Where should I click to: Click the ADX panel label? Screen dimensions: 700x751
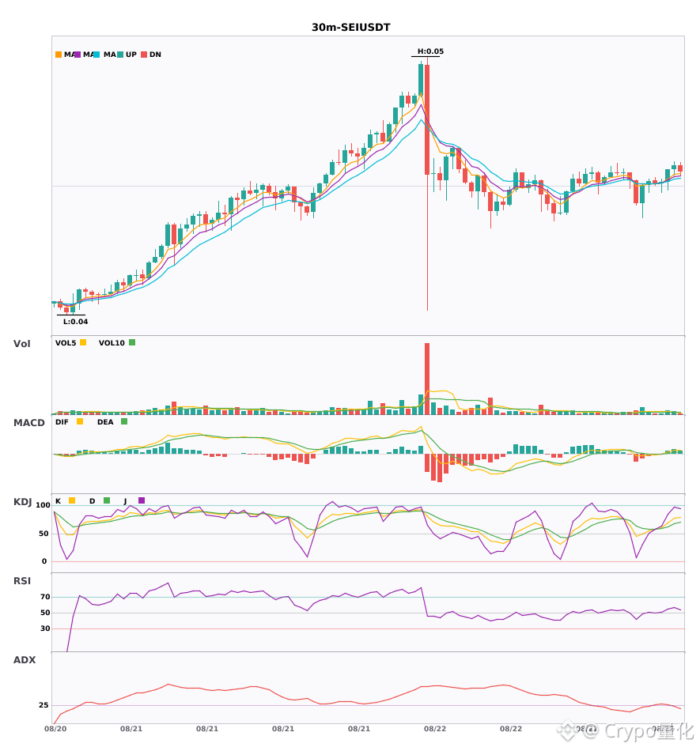25,660
